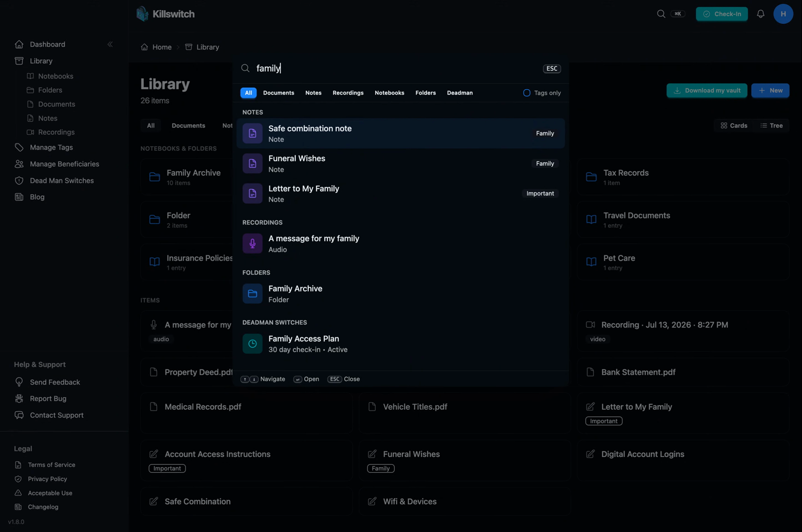802x532 pixels.
Task: Click Download my vault button
Action: (x=707, y=91)
